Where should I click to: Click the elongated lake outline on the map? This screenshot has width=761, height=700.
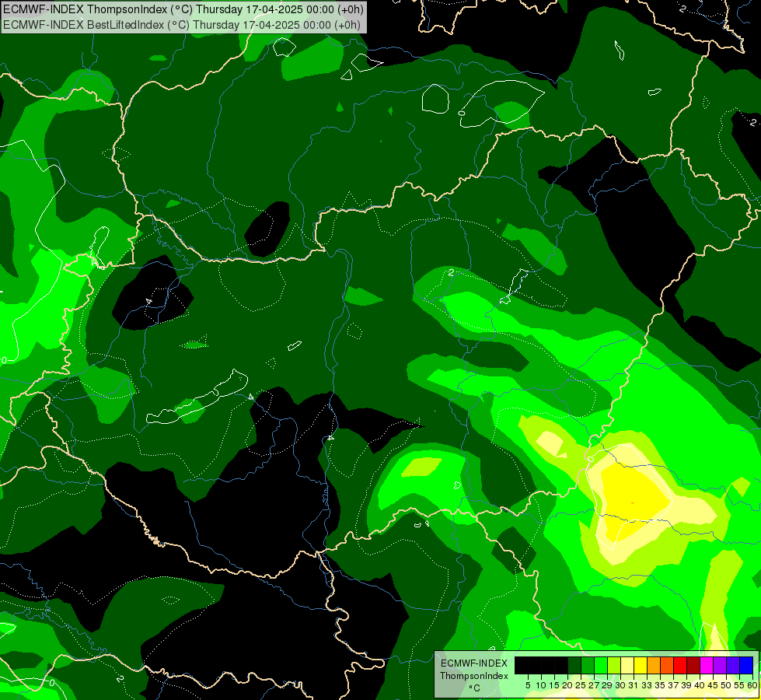[x=197, y=398]
